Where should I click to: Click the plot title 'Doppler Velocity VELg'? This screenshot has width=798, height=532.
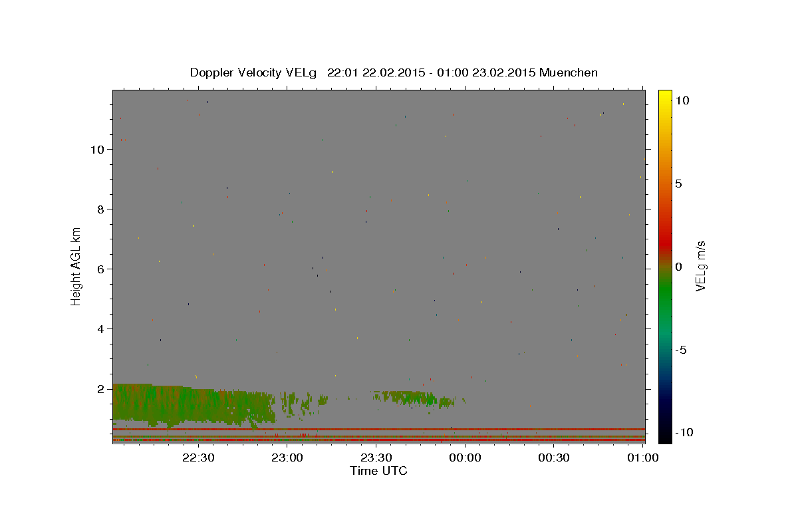[254, 72]
